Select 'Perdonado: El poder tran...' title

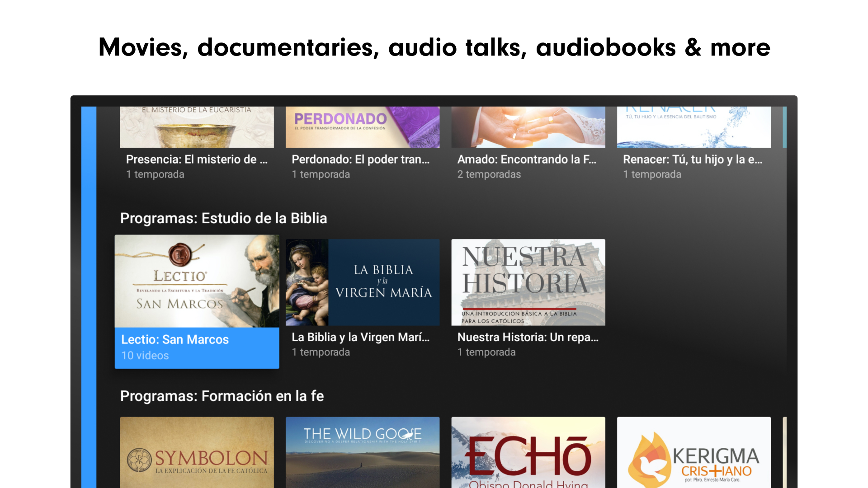(361, 160)
